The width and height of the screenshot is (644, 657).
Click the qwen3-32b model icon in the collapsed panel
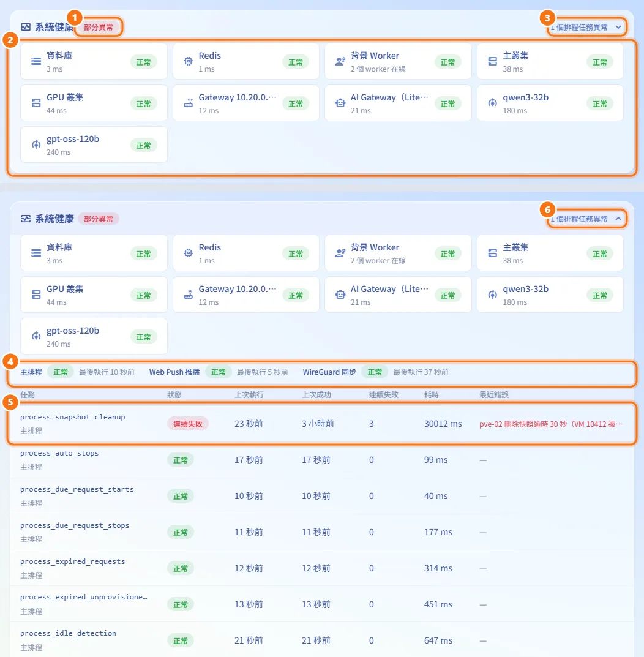(x=493, y=103)
